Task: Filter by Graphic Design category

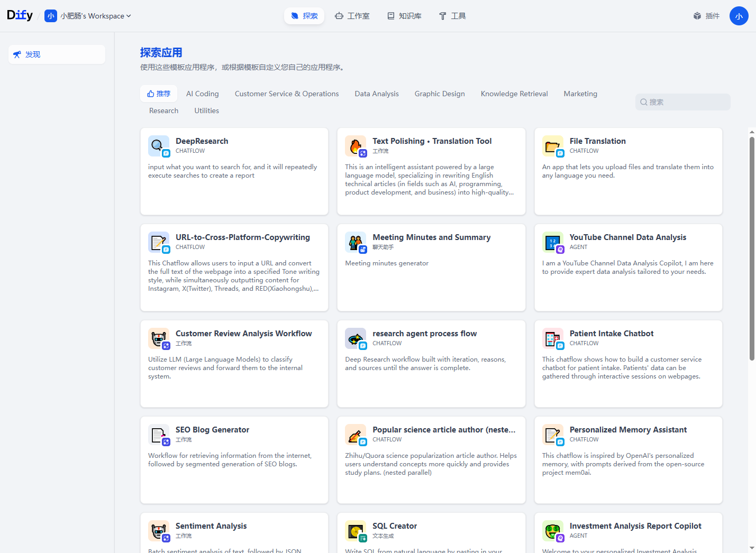Action: [x=440, y=94]
